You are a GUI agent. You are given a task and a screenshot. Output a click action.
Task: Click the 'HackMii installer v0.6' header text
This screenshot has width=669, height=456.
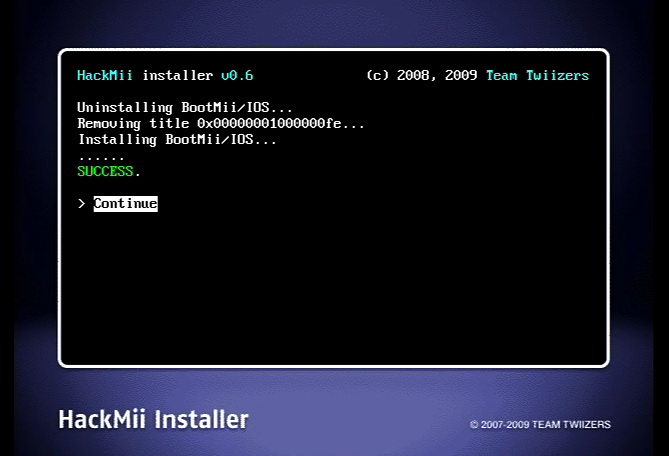(x=165, y=76)
